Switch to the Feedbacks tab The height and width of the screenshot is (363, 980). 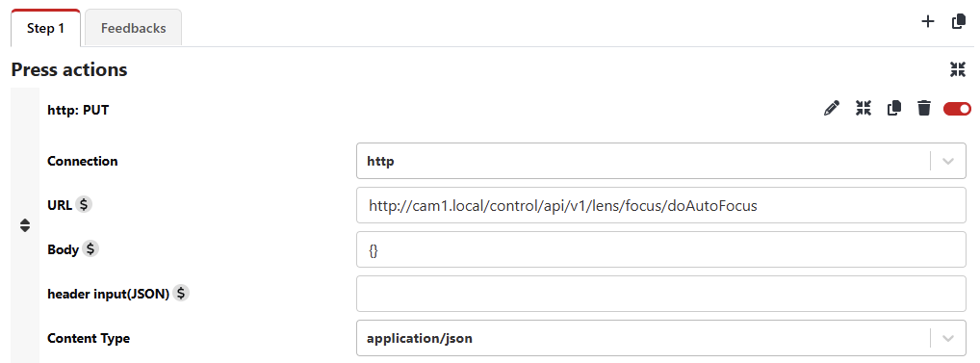tap(133, 28)
